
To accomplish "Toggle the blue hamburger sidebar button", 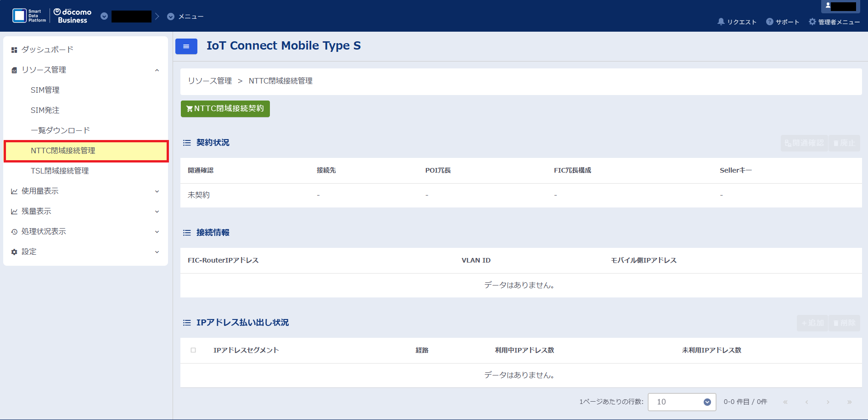I will point(186,46).
